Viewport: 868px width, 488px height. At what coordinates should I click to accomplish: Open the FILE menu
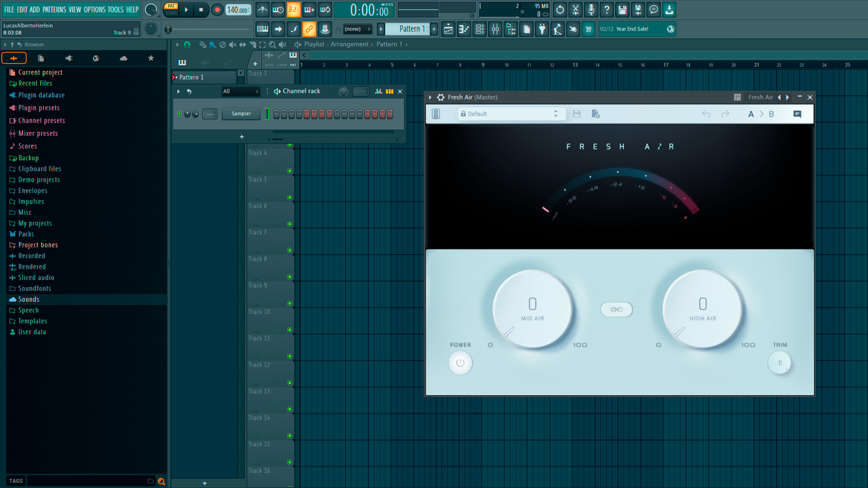coord(9,10)
